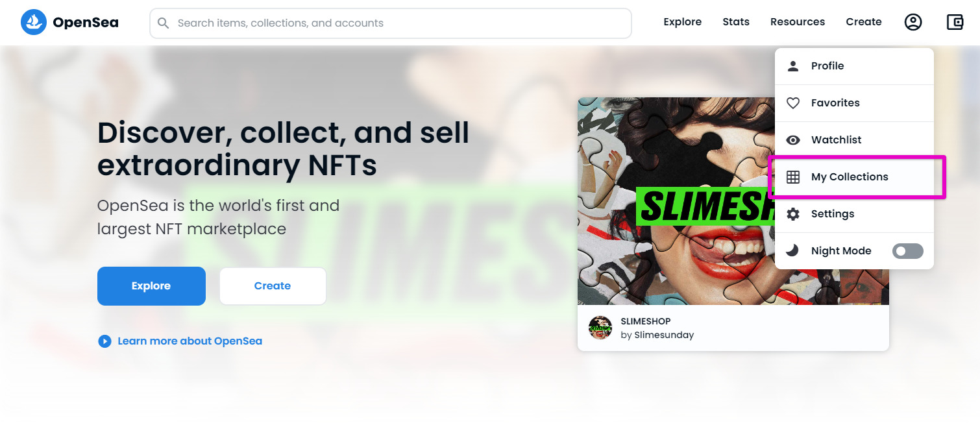The image size is (980, 425).
Task: Click the play icon beside Learn more
Action: click(x=104, y=341)
